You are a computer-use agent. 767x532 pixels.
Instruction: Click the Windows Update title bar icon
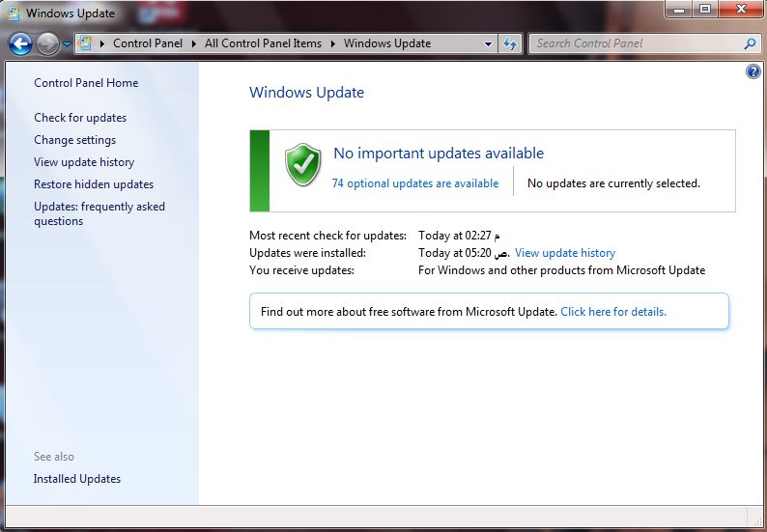(x=13, y=14)
